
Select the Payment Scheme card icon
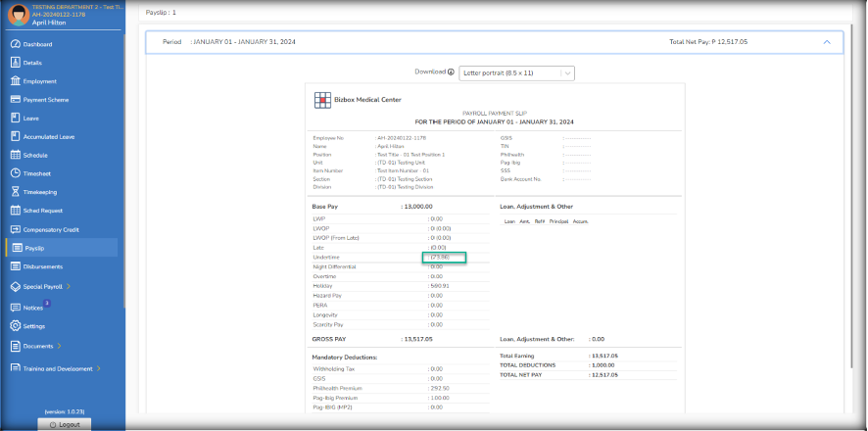15,99
